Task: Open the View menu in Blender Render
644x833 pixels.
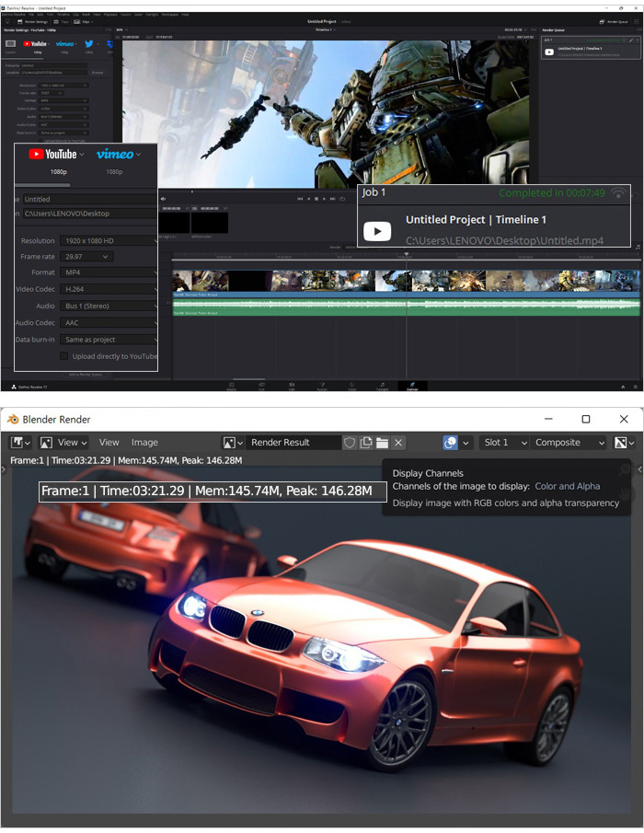Action: [x=109, y=443]
